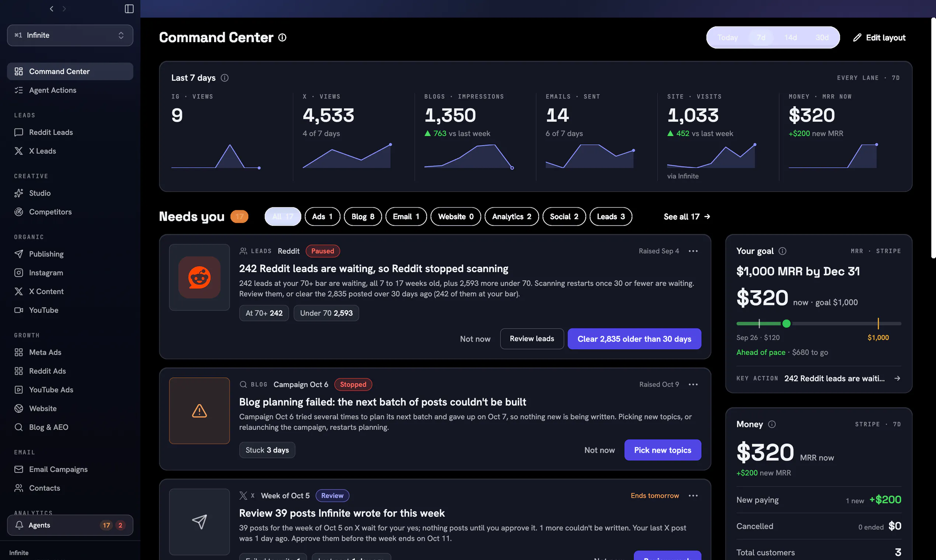Filter Needs you by Blog 8
Viewport: 936px width, 560px height.
point(363,217)
